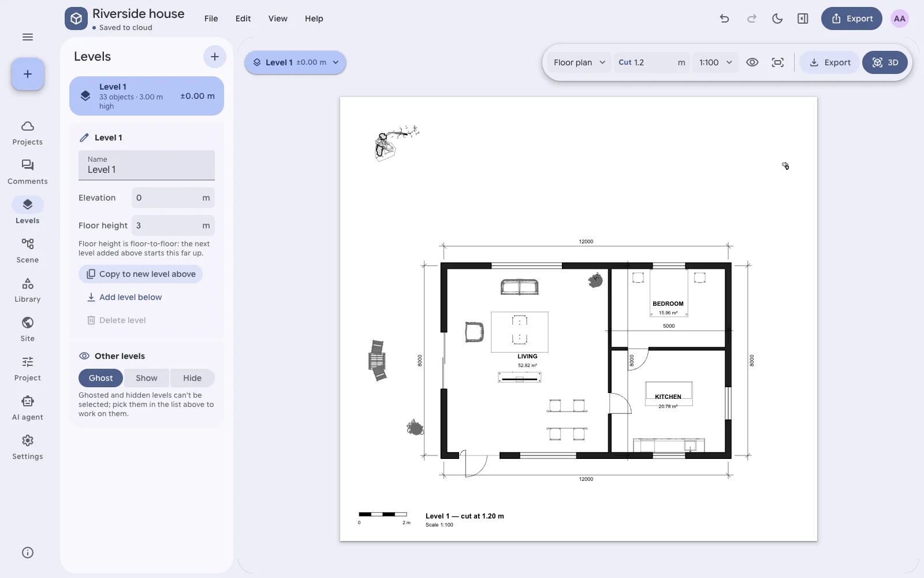The height and width of the screenshot is (578, 924).
Task: Open Settings in the sidebar
Action: 28,448
